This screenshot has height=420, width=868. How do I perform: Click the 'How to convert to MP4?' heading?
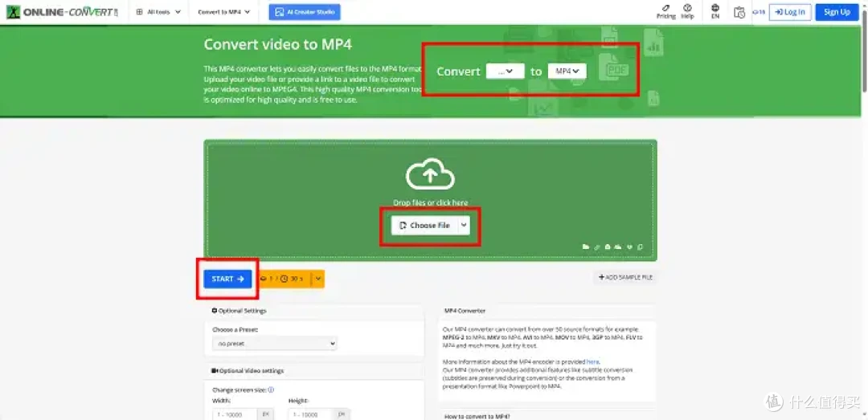[477, 416]
